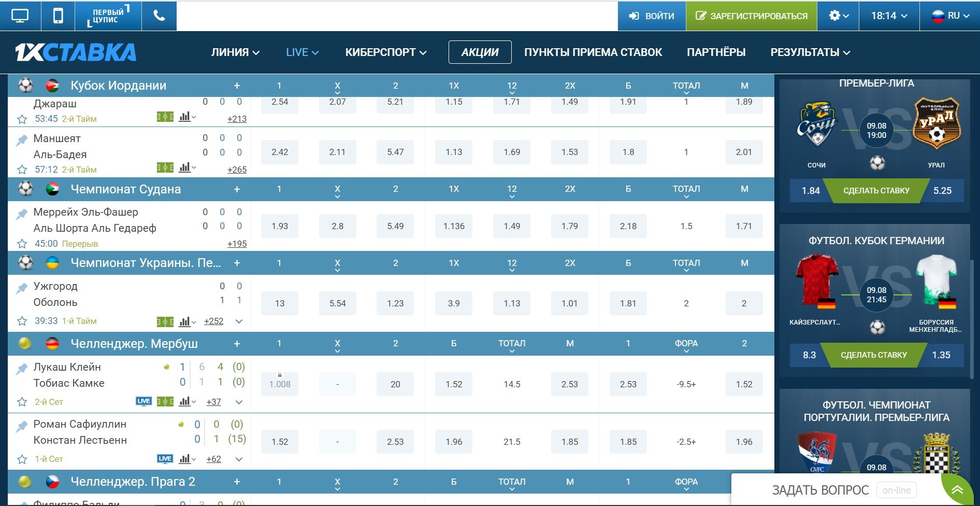Screen dimensions: 980x506
Task: Open field view icon for Ужгород match
Action: 165,322
